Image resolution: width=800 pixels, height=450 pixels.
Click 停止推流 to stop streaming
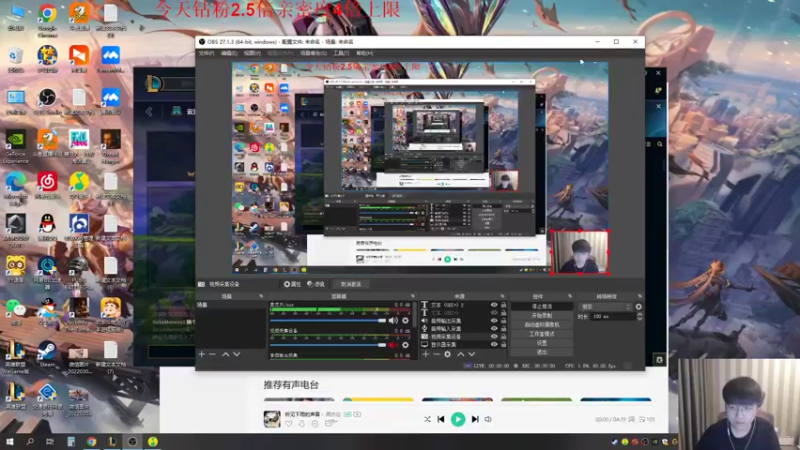click(542, 307)
